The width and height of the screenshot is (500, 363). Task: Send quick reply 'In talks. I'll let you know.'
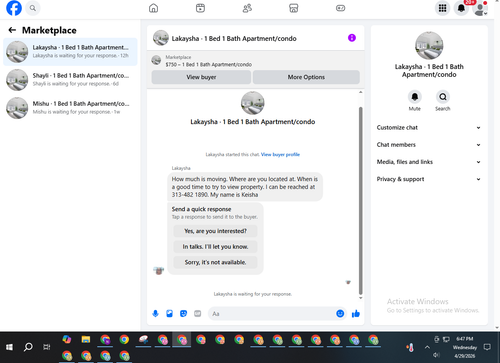tap(215, 247)
